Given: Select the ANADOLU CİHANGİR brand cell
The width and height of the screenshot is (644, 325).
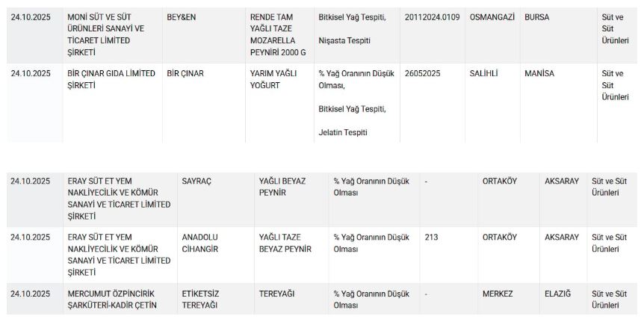Looking at the screenshot, I should point(200,243).
